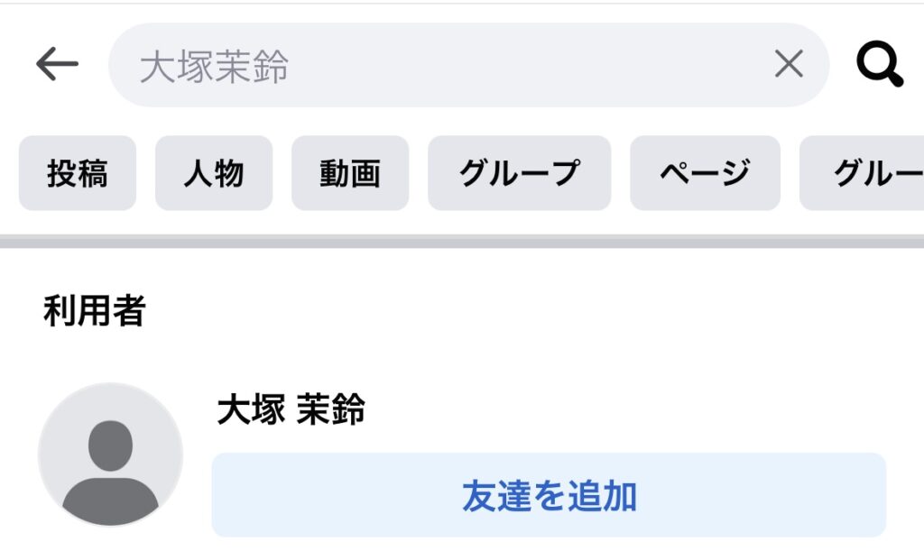The image size is (924, 560).
Task: Open the ページ filter
Action: point(705,173)
